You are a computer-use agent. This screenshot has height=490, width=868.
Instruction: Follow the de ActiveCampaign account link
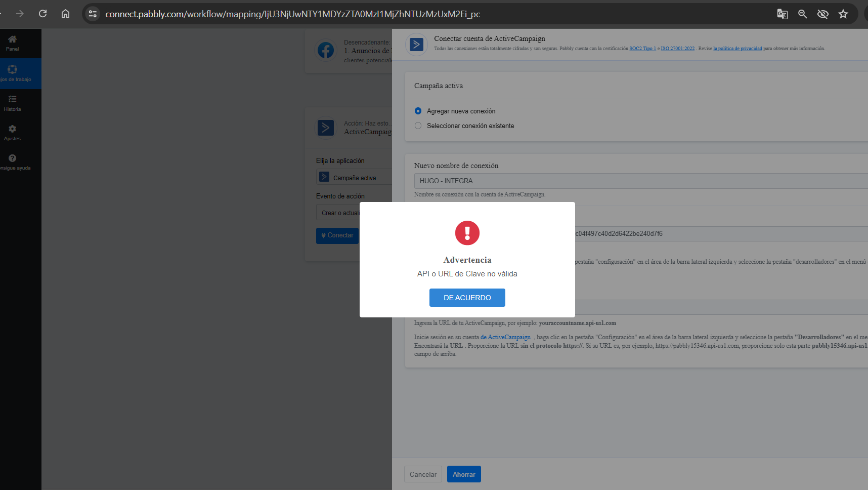(x=505, y=337)
